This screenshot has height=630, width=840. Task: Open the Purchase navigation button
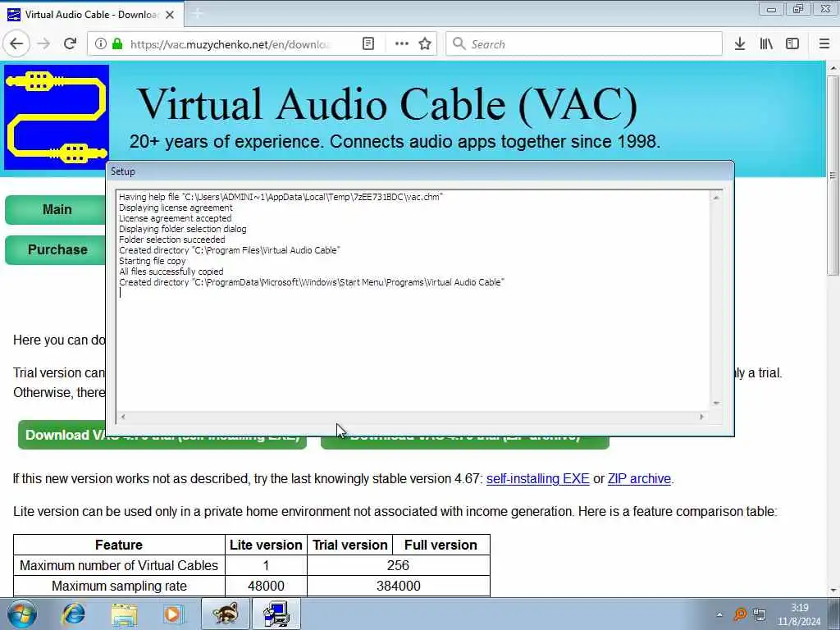tap(56, 249)
